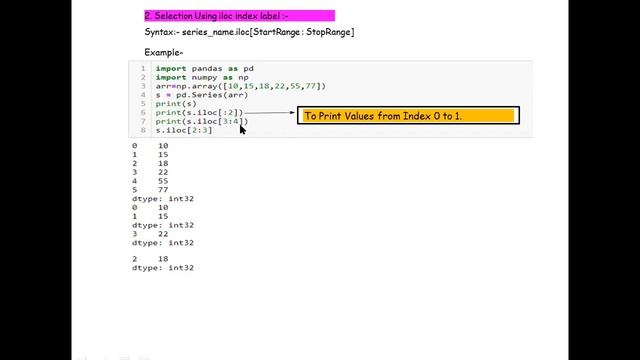The image size is (640, 360).
Task: Select code line "import pandas as pd"
Action: (x=204, y=69)
